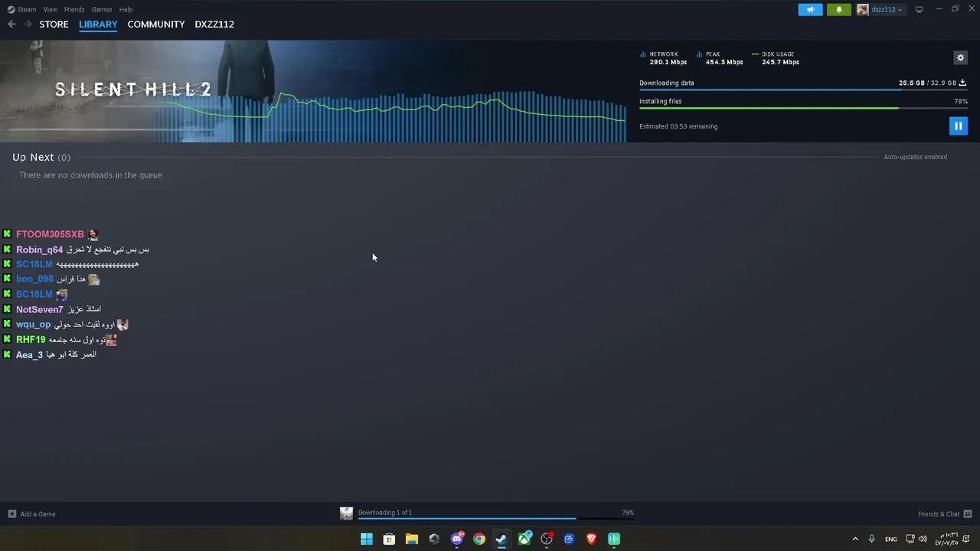This screenshot has width=980, height=551.
Task: Click the SILENT HILL 2 banner title
Action: pos(132,90)
